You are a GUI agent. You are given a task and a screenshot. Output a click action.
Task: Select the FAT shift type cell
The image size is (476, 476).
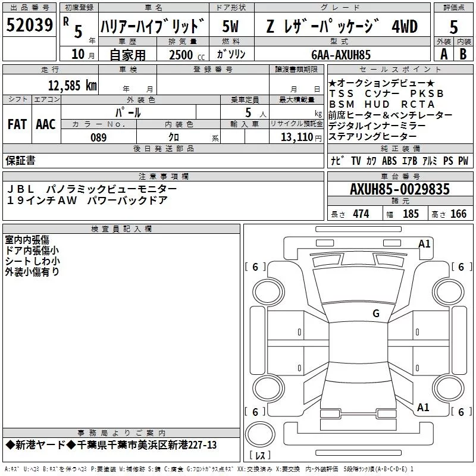pyautogui.click(x=17, y=124)
